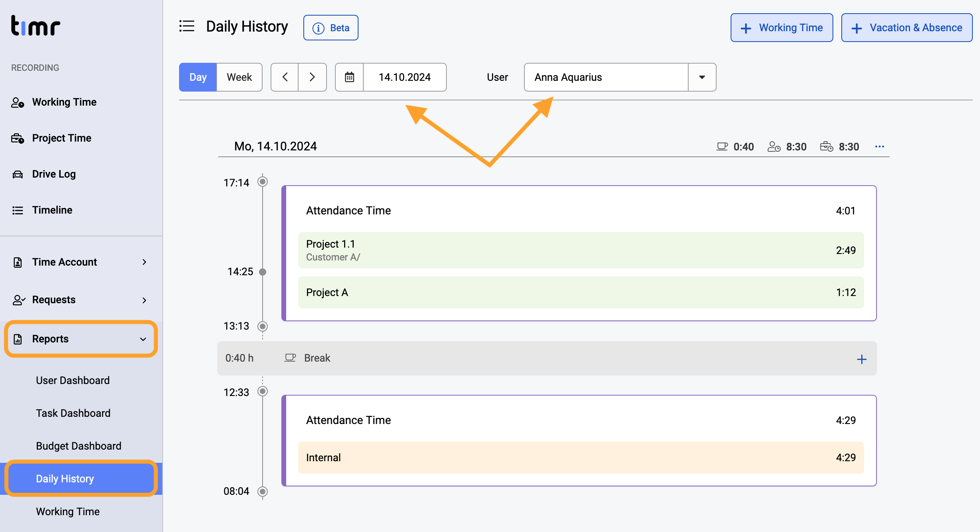Click the break coffee cup icon in day header
The height and width of the screenshot is (532, 980).
722,146
